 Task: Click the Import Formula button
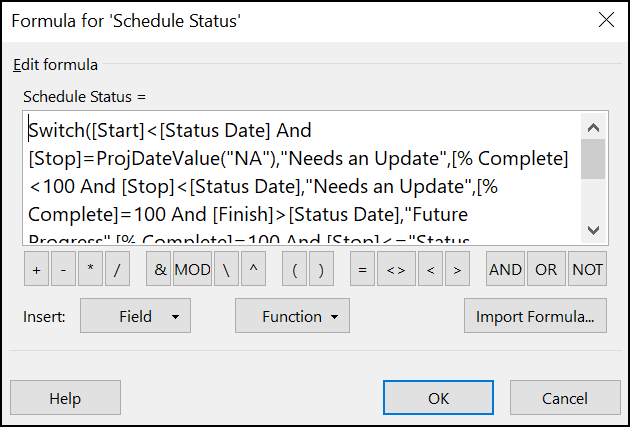coord(535,316)
